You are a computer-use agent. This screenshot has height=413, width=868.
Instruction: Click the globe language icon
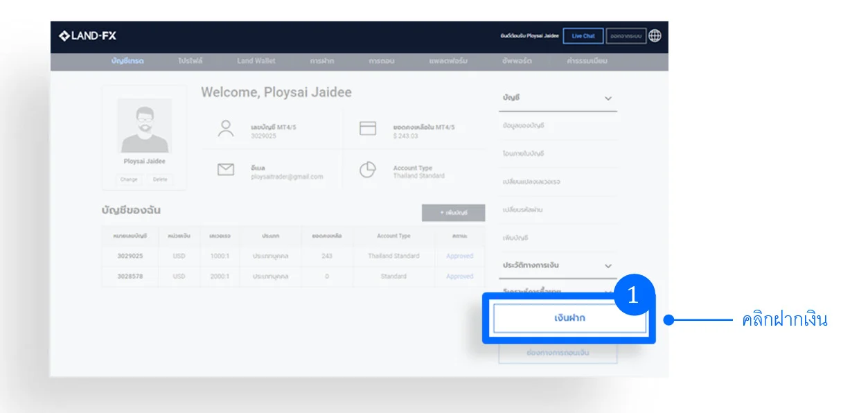point(655,35)
